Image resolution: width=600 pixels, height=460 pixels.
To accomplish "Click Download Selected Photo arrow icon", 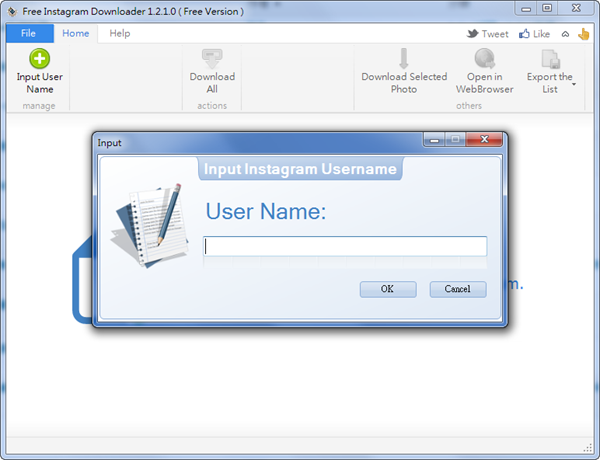I will point(404,59).
